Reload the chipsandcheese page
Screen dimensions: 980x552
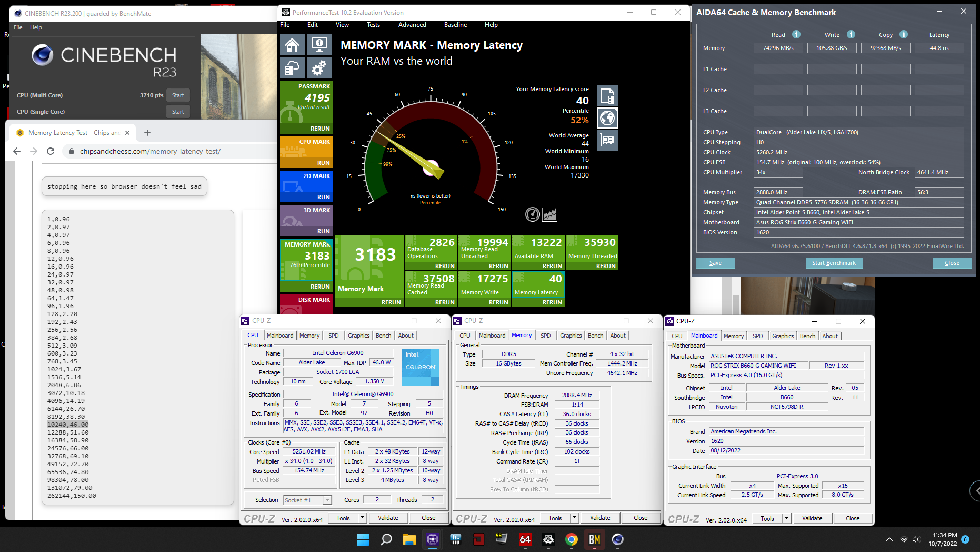pos(51,151)
